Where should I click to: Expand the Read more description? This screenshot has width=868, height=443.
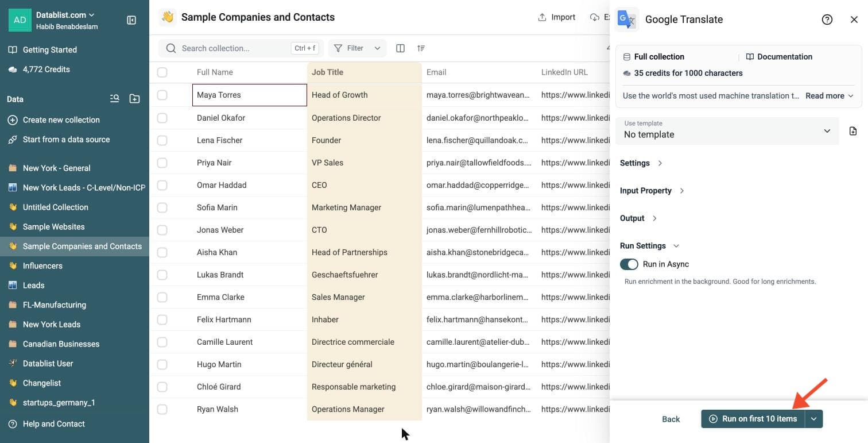830,96
